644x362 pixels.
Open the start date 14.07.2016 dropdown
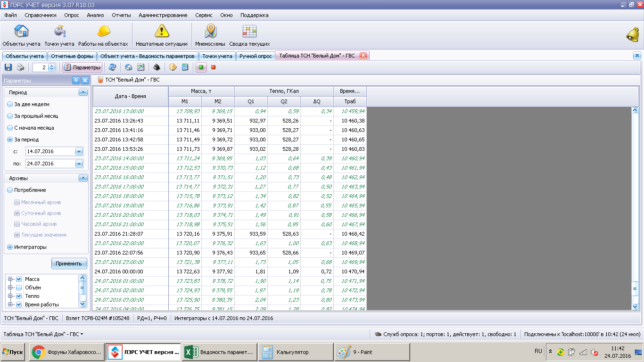[79, 152]
